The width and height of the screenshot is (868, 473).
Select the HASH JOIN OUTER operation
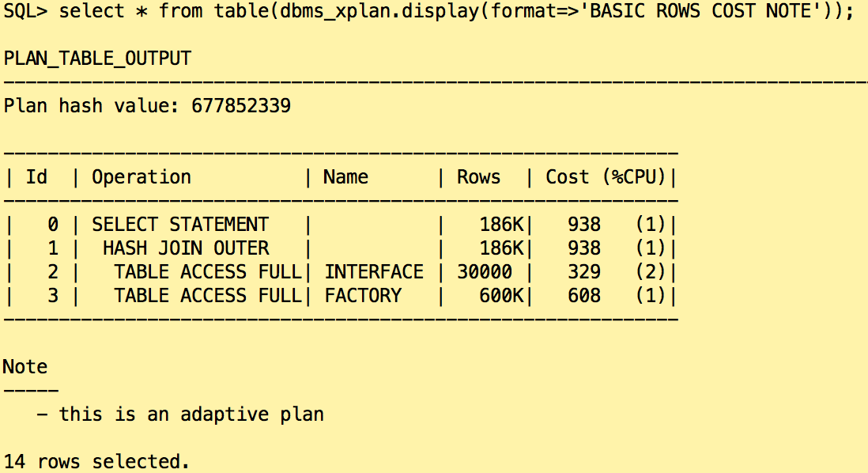click(186, 248)
